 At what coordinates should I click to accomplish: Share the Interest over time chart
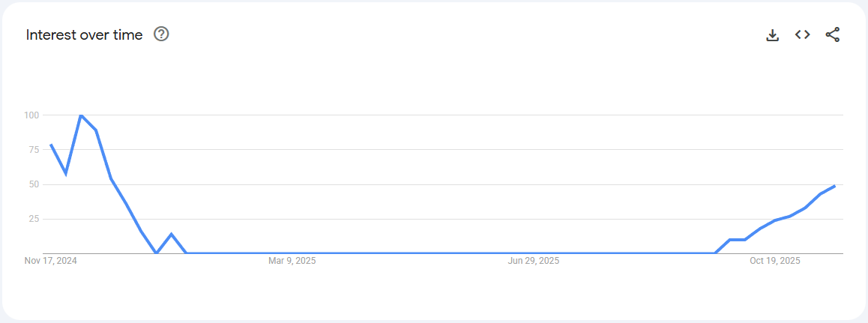click(833, 34)
